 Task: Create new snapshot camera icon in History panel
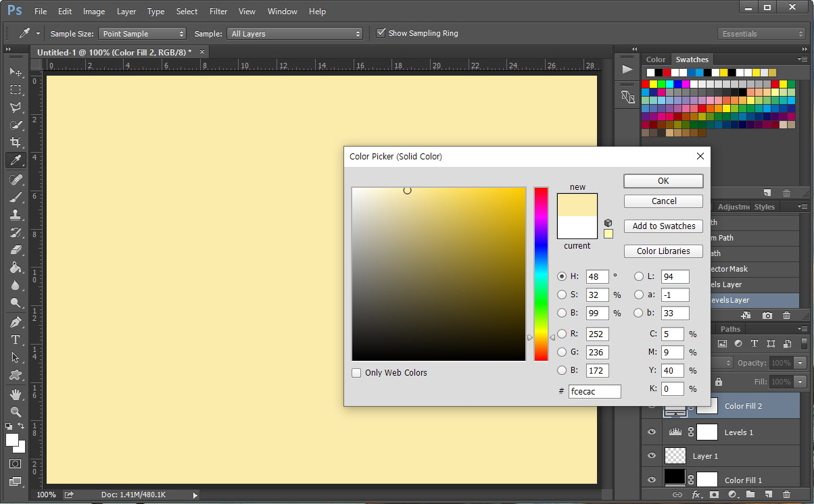767,316
